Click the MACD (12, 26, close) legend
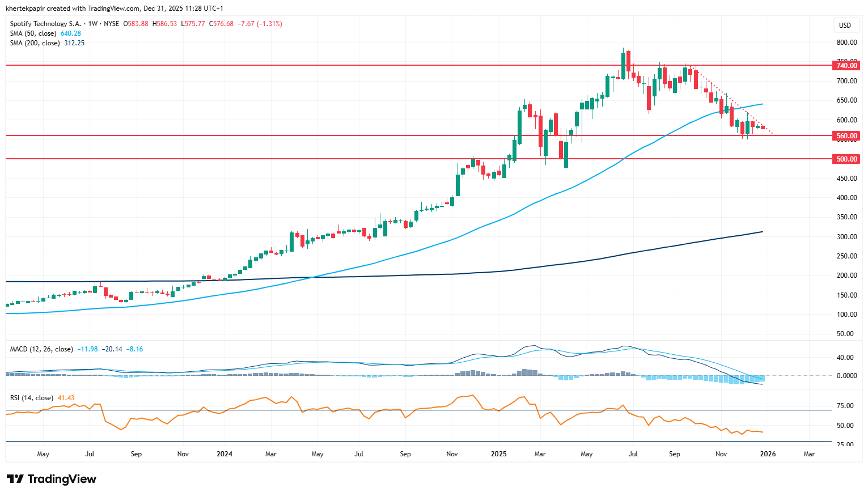 (x=41, y=349)
